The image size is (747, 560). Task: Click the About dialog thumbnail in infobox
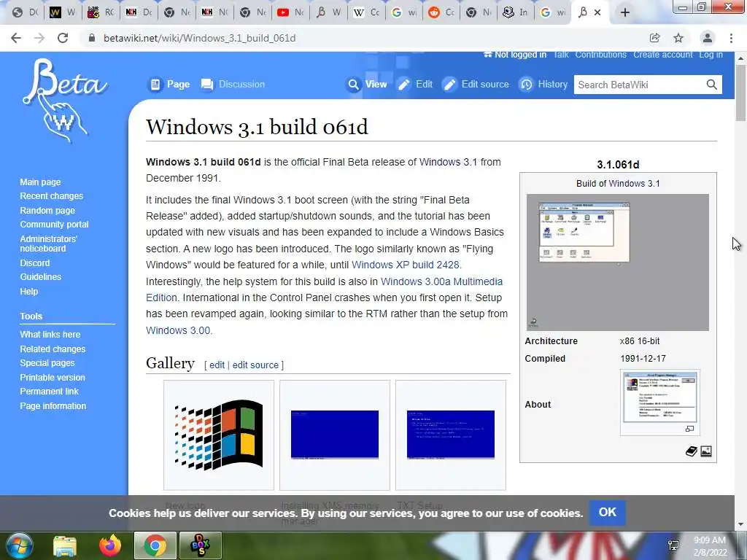tap(659, 398)
